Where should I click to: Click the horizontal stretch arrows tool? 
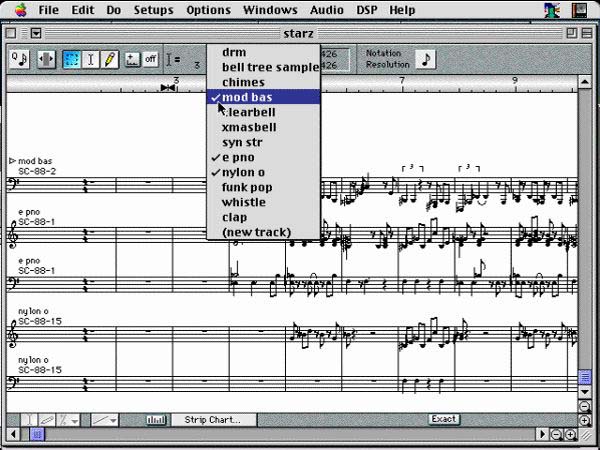[x=46, y=59]
